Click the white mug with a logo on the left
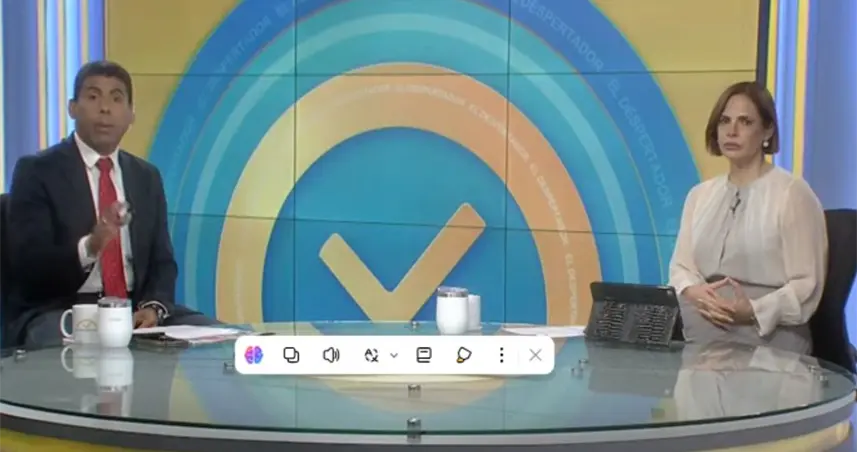The width and height of the screenshot is (857, 452). [78, 323]
